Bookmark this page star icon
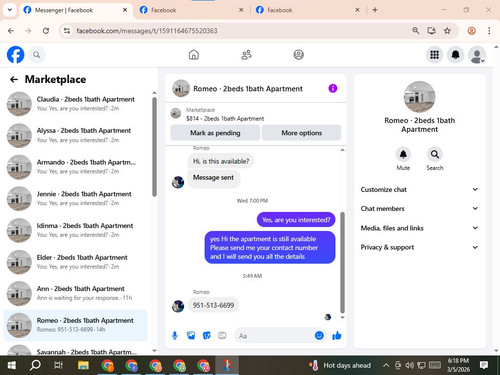Screen dimensions: 500x375 (447, 31)
